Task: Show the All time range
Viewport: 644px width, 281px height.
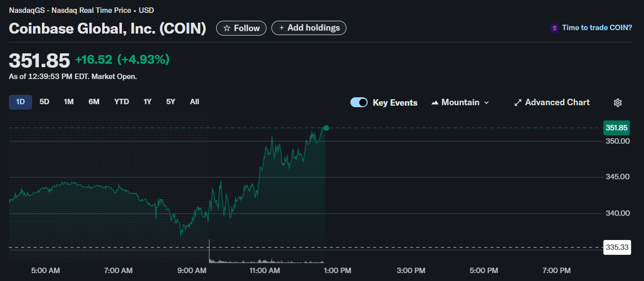Action: tap(194, 102)
